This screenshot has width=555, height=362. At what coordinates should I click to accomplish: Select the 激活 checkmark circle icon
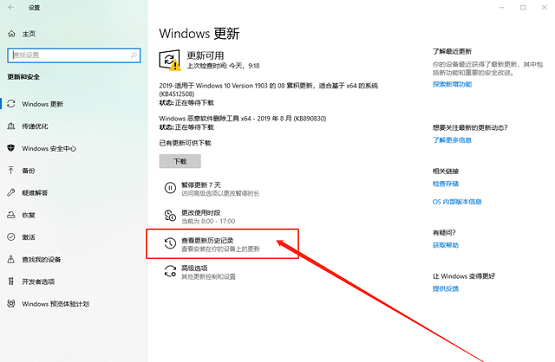11,237
